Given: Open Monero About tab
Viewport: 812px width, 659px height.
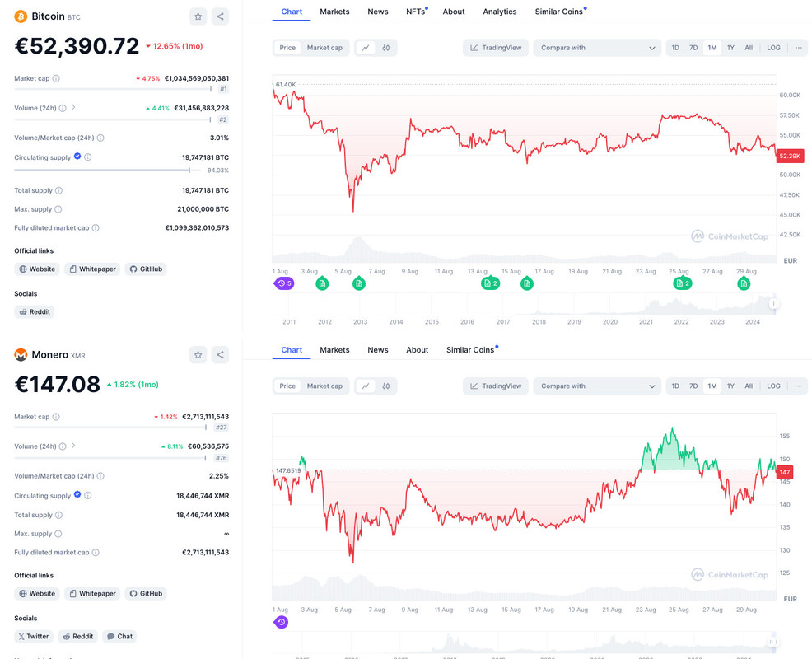Looking at the screenshot, I should (x=418, y=350).
